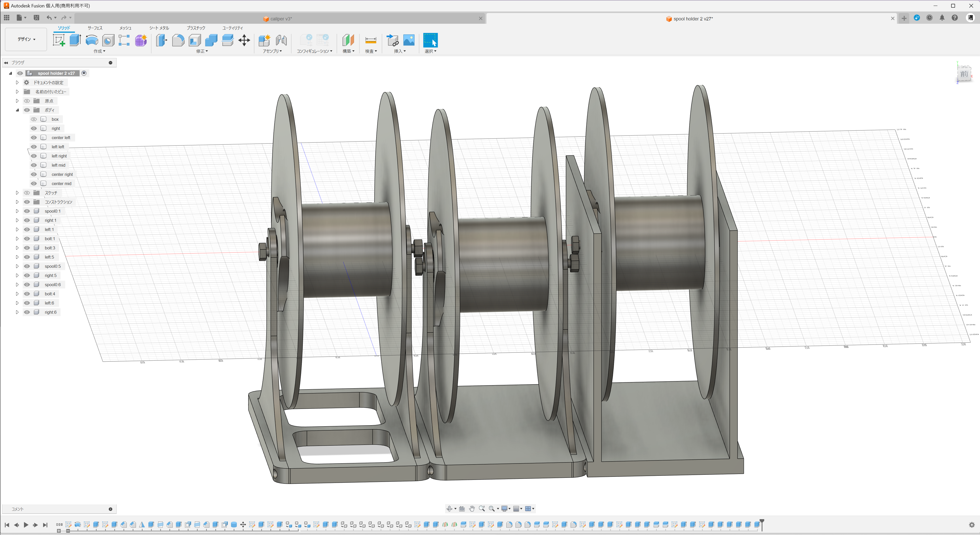Activate the Move/Copy tool
Screen dimensions: 980x535
(x=244, y=40)
